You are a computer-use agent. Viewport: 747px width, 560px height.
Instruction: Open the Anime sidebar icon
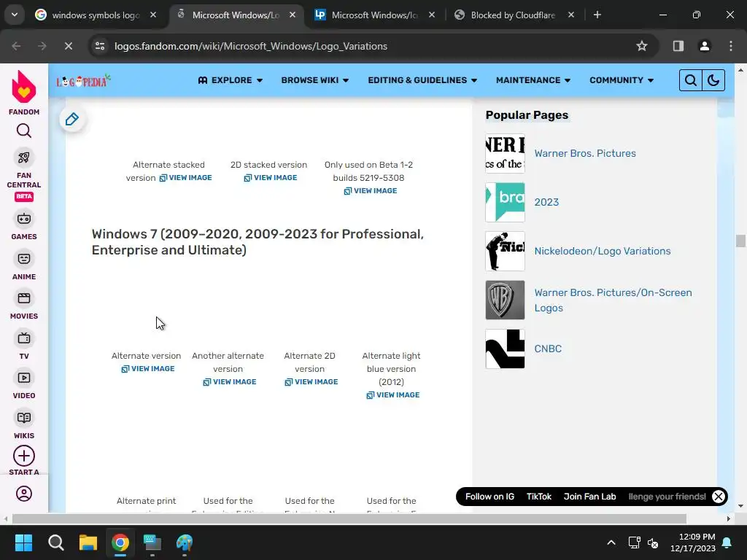point(24,259)
